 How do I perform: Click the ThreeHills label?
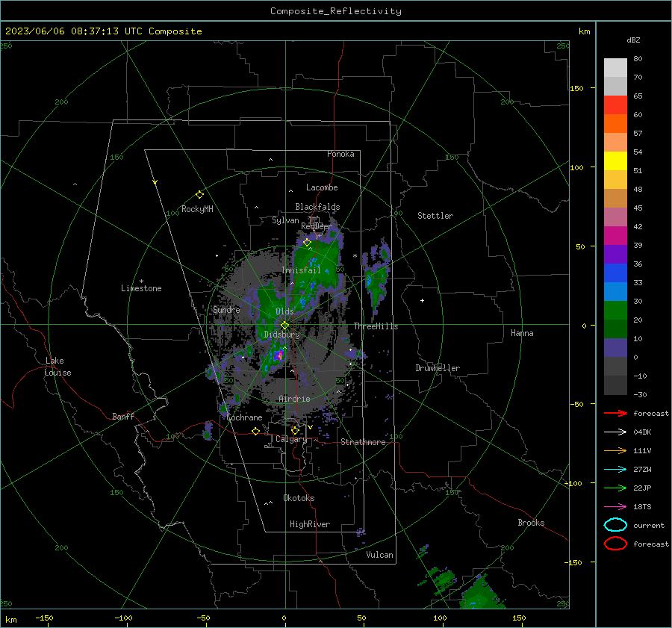pos(376,326)
